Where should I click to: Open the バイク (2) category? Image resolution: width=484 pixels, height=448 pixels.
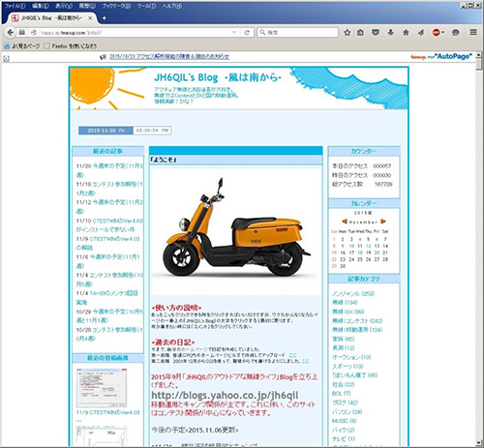pos(343,430)
